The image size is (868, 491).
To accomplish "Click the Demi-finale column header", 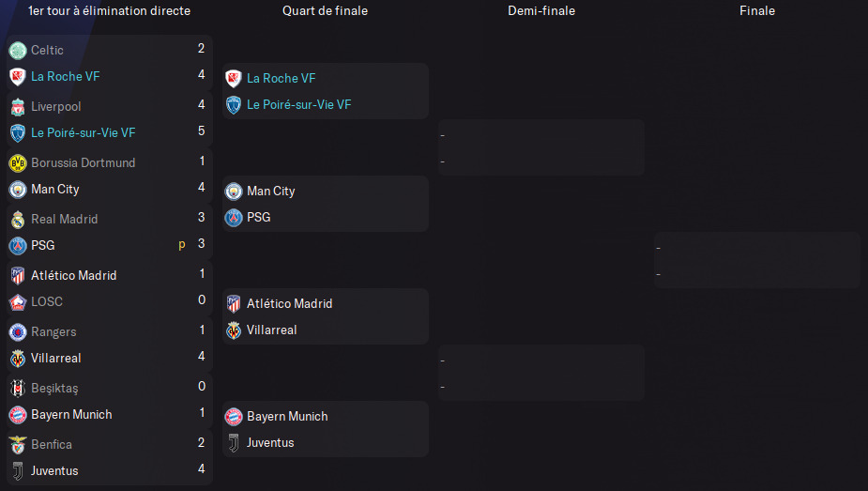I will click(541, 11).
